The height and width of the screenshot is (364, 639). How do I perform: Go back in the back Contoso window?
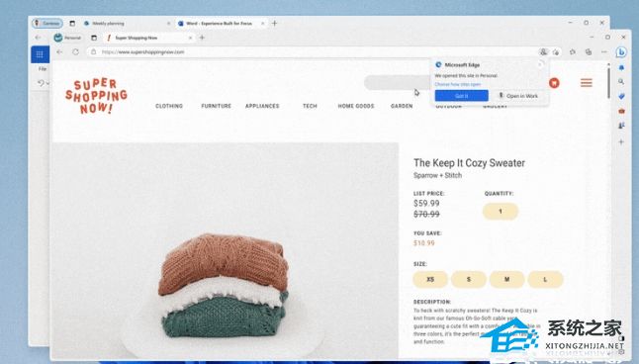[38, 38]
